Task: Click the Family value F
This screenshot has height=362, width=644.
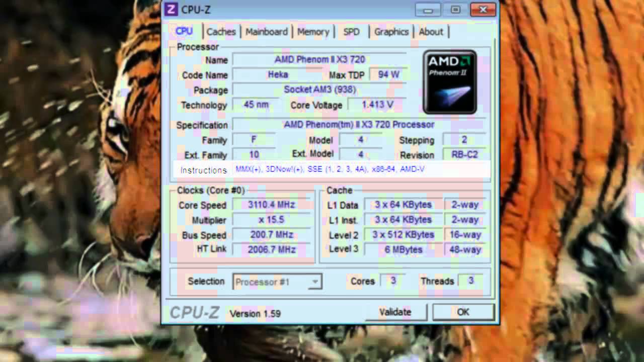Action: 254,139
